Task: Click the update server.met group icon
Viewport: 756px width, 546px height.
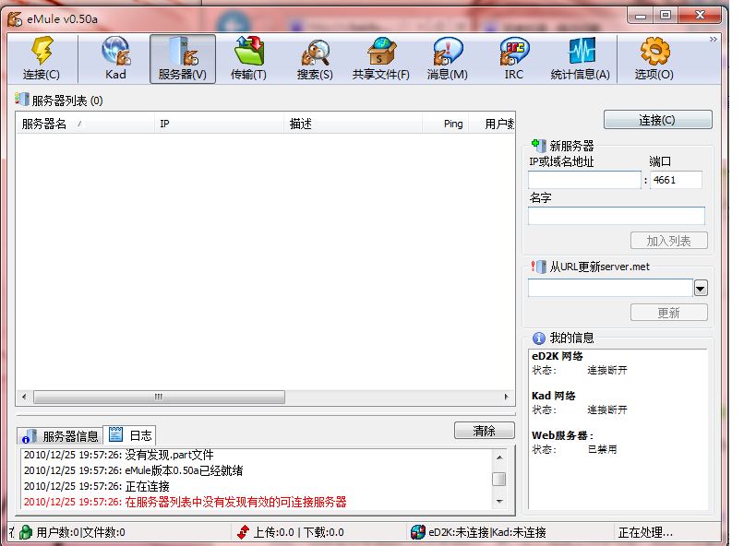Action: coord(538,267)
